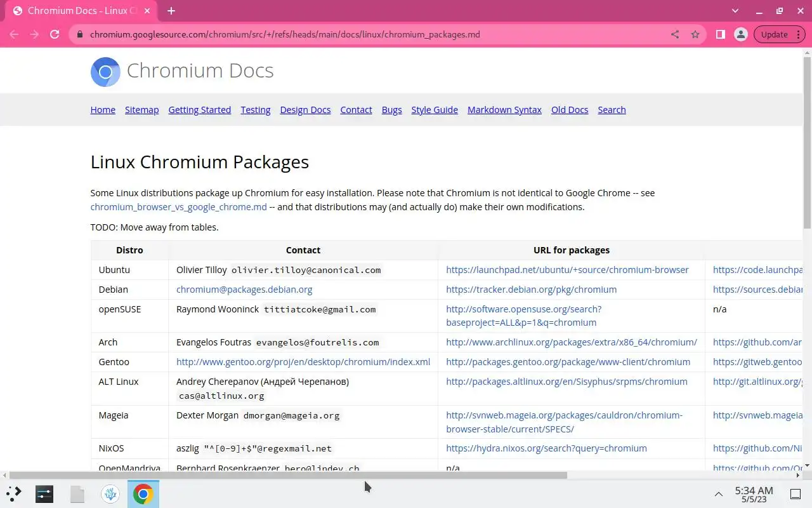Open the Style Guide nav link
812x508 pixels.
click(435, 110)
